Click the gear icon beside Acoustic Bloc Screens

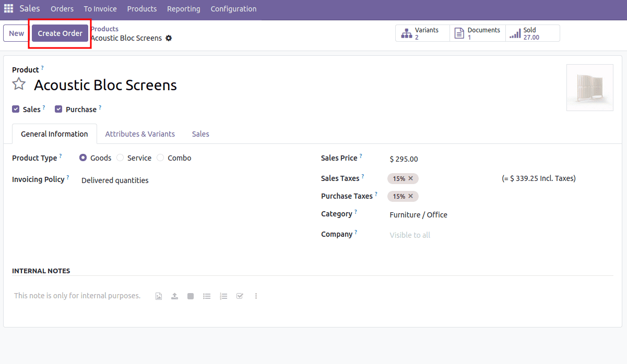(169, 38)
